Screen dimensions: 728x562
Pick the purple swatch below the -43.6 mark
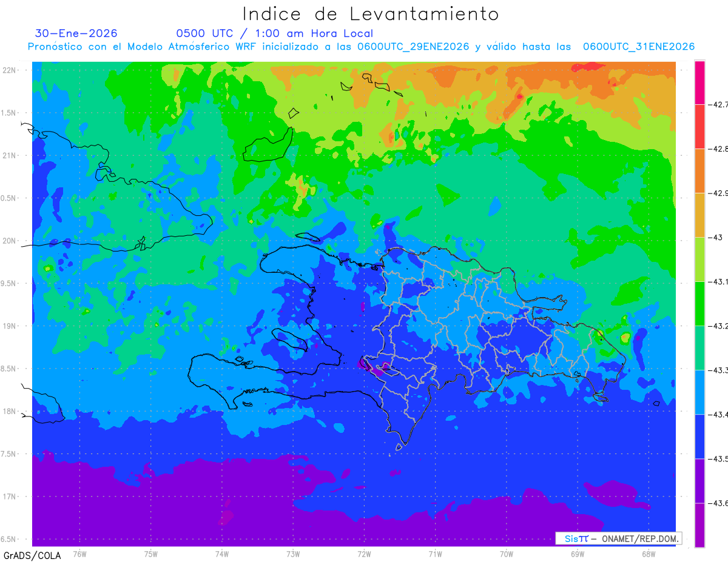tap(699, 525)
